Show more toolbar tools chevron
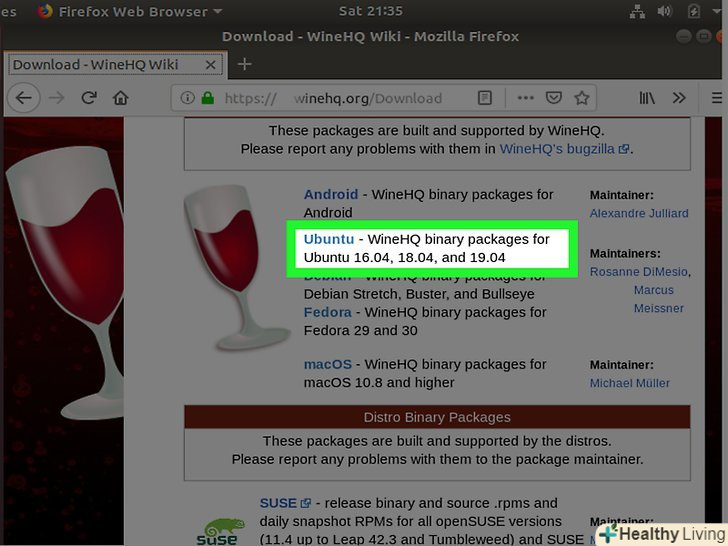 pyautogui.click(x=679, y=98)
